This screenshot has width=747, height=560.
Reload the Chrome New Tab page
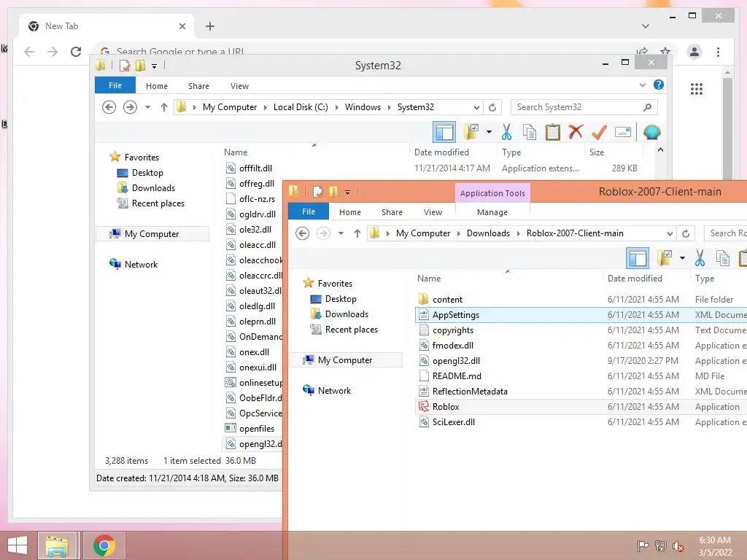coord(76,52)
